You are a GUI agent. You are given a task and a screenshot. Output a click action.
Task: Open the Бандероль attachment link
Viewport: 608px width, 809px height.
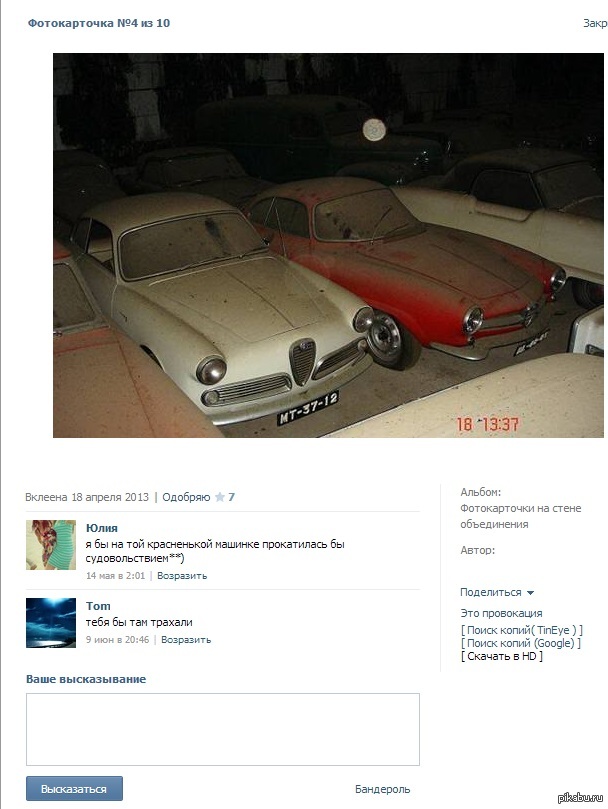click(x=382, y=789)
